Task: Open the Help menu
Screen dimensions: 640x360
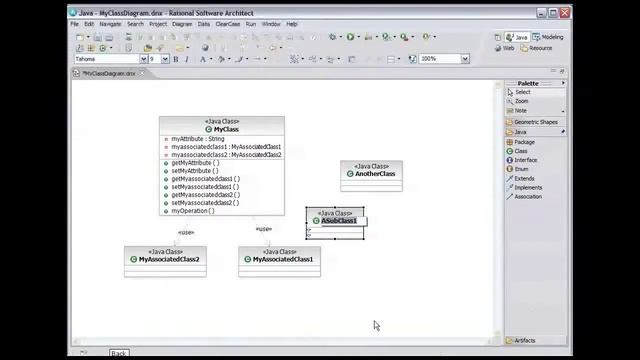Action: point(291,24)
